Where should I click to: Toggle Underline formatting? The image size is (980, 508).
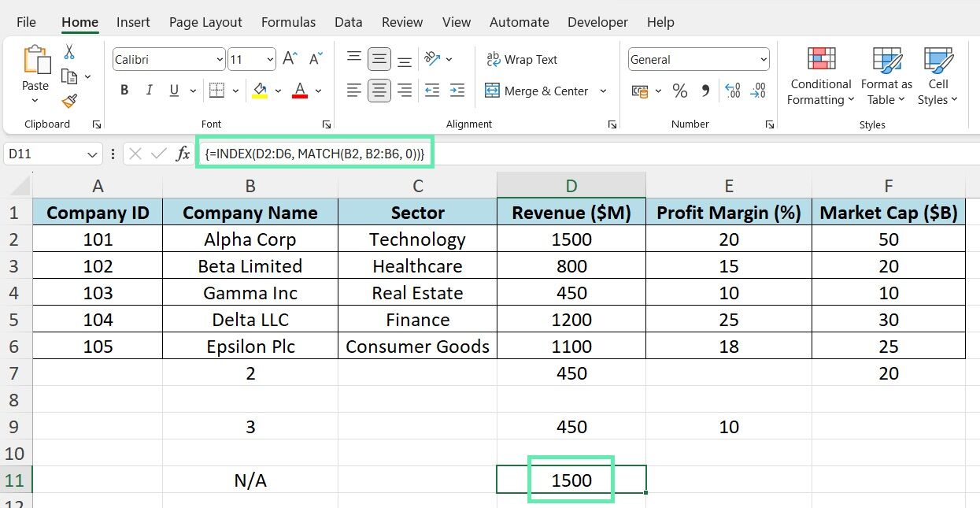(174, 91)
